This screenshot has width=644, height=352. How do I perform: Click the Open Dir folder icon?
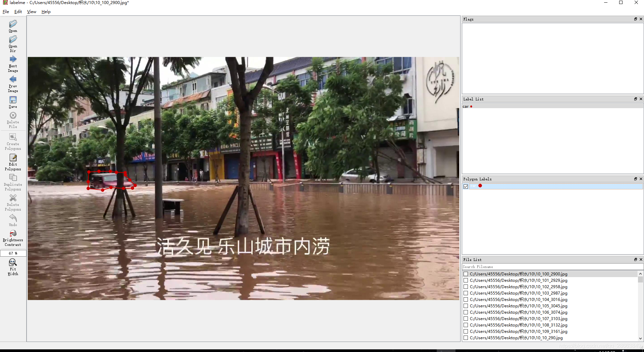click(13, 40)
